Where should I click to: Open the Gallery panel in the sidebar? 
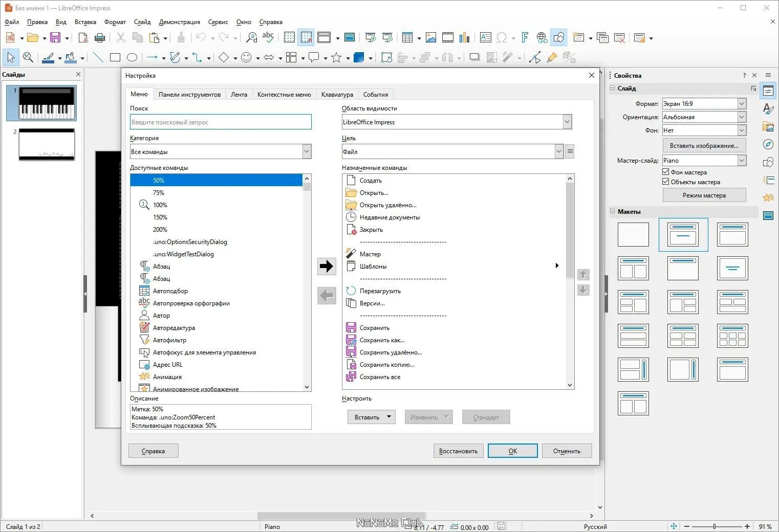click(x=768, y=126)
